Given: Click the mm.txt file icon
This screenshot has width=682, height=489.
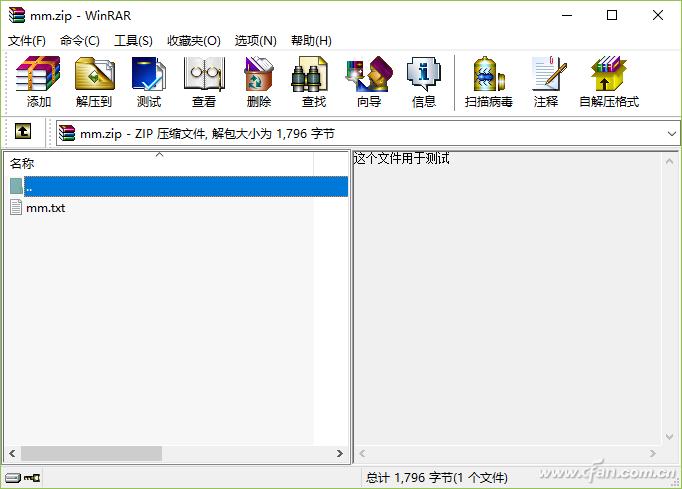Looking at the screenshot, I should coord(16,207).
